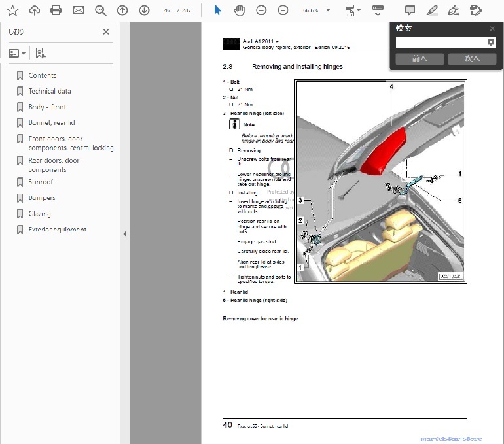
Task: Click the search text input field
Action: tap(441, 42)
